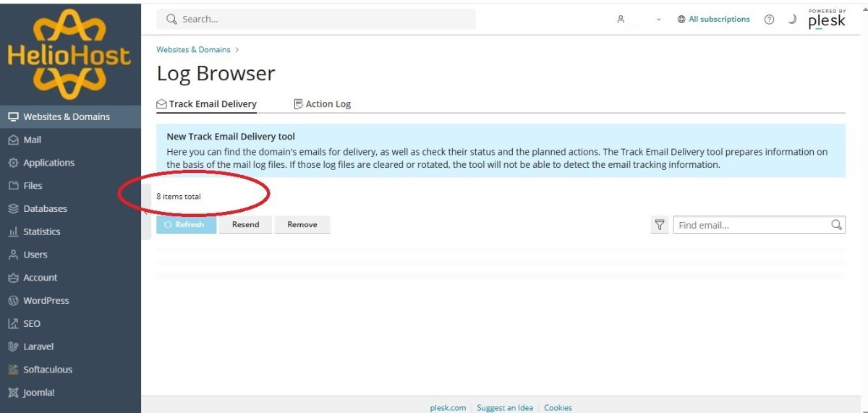Focus the Find email input field

(x=751, y=225)
